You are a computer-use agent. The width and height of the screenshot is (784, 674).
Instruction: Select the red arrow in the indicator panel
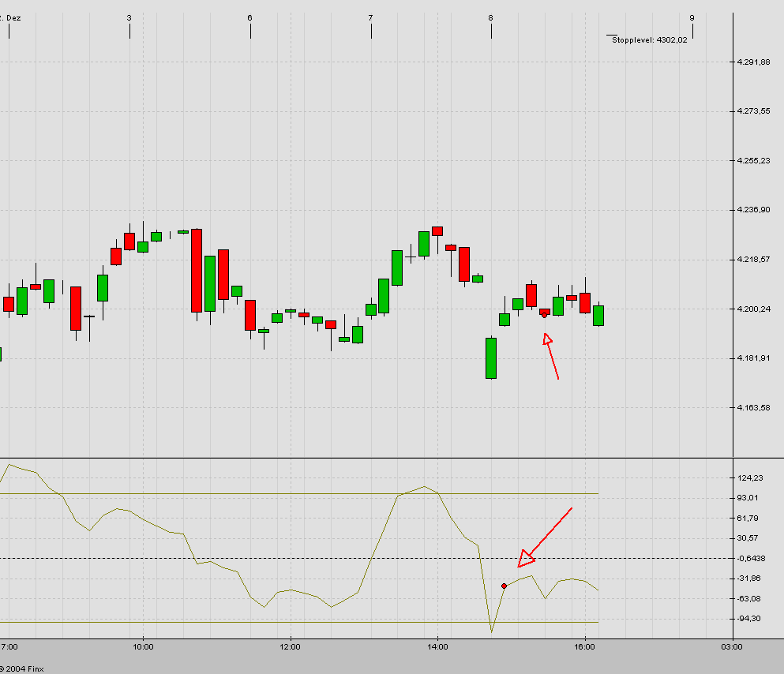(545, 537)
